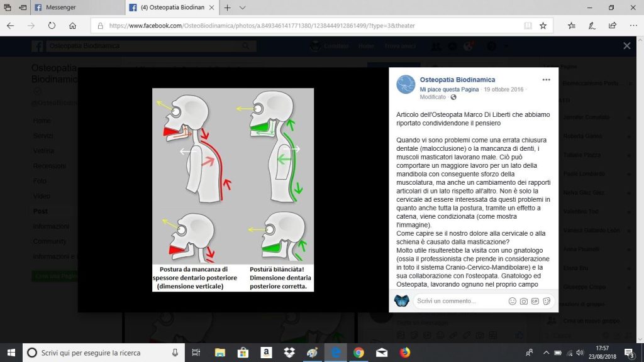Show hidden system tray icons
The width and height of the screenshot is (644, 362).
point(546,353)
